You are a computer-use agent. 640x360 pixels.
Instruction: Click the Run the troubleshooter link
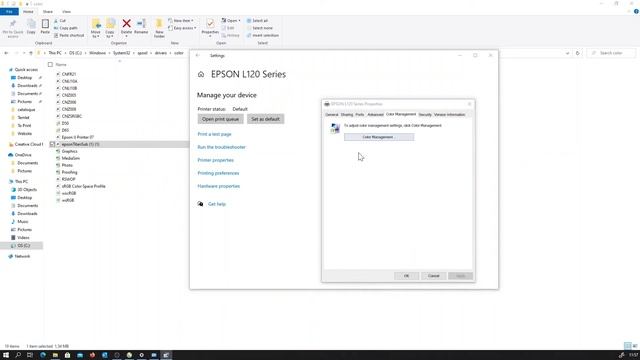pos(222,147)
